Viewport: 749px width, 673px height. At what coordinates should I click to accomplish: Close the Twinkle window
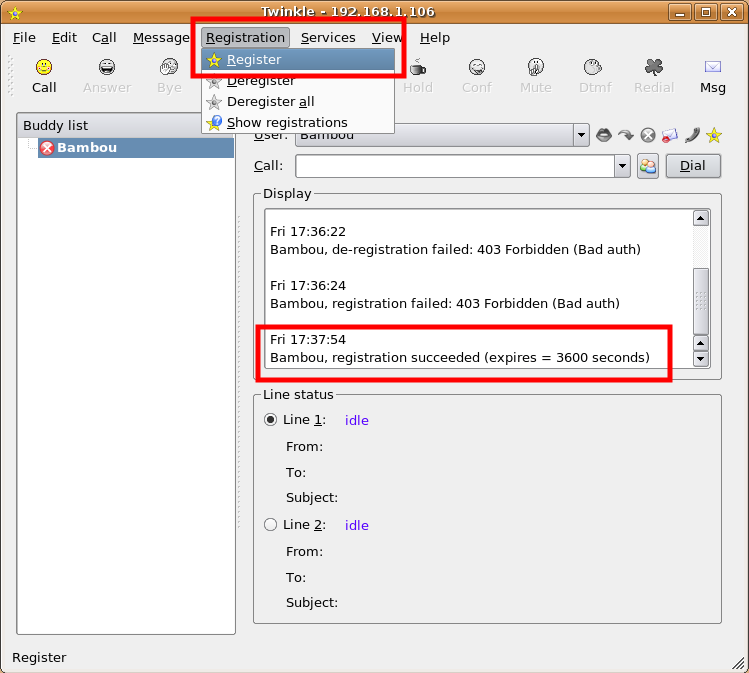tap(732, 12)
